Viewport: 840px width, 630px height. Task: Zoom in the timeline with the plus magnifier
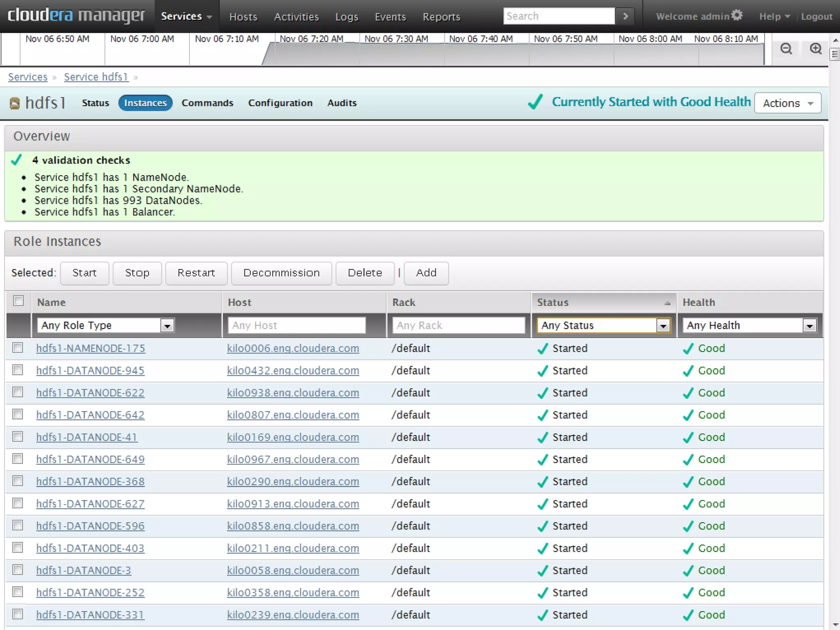816,49
